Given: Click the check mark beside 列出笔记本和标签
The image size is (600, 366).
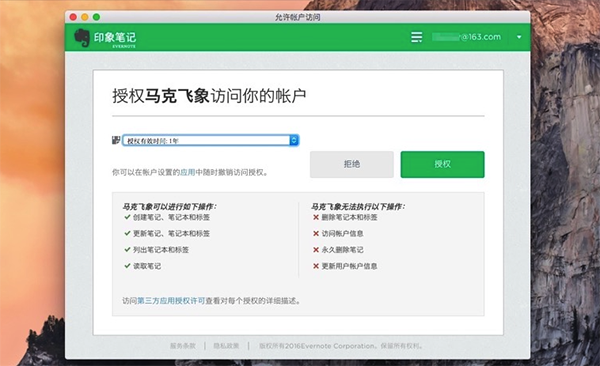Looking at the screenshot, I should point(127,250).
